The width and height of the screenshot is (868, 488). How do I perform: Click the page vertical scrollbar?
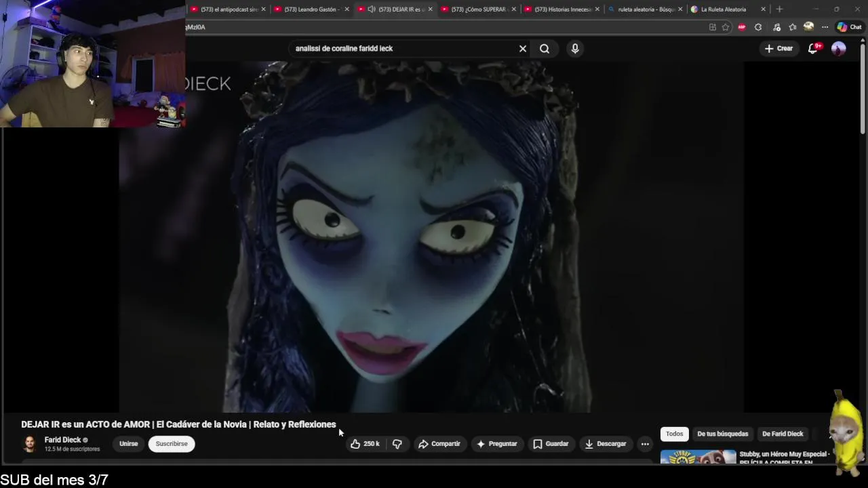coord(863,88)
